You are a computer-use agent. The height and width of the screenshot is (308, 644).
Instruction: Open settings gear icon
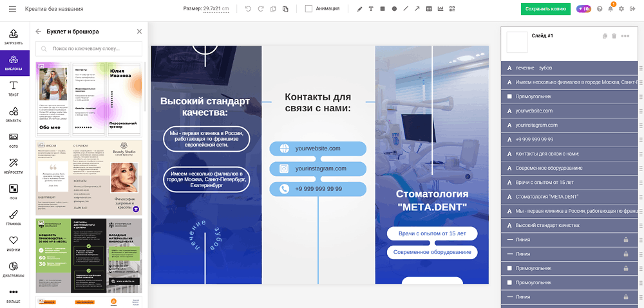point(621,8)
